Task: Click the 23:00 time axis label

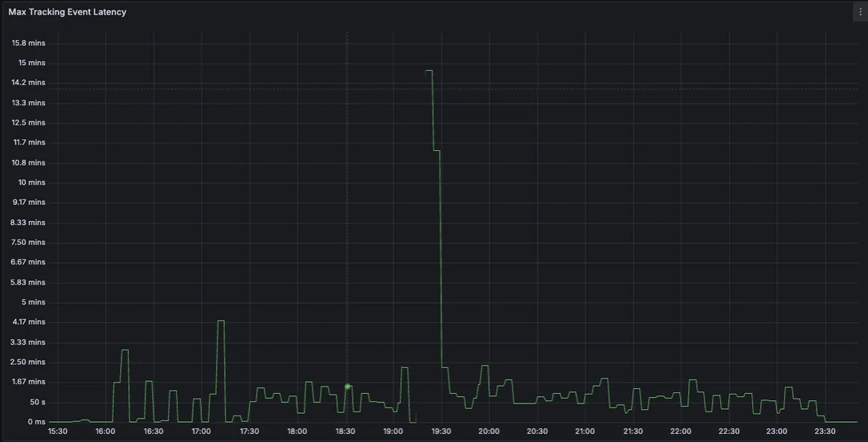Action: pos(776,432)
